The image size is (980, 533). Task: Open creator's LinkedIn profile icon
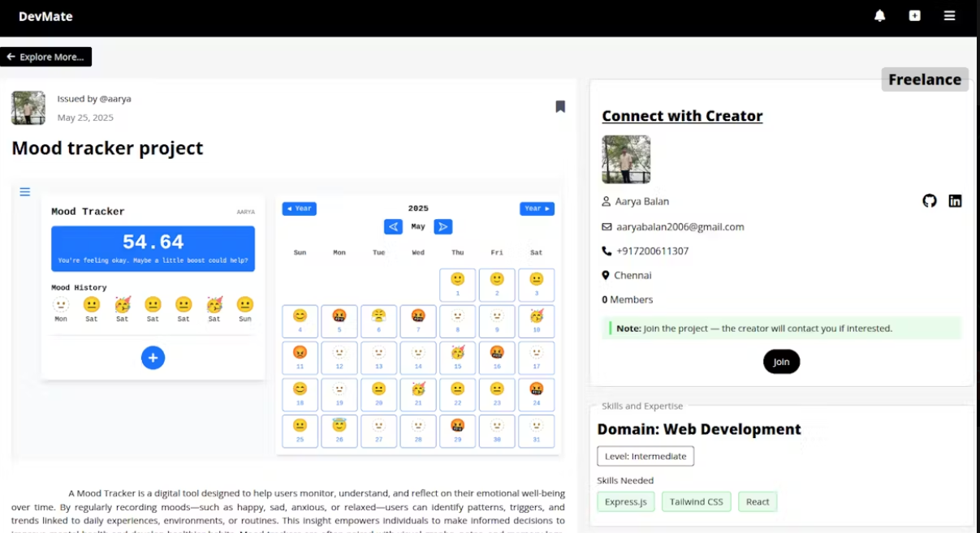pos(955,200)
